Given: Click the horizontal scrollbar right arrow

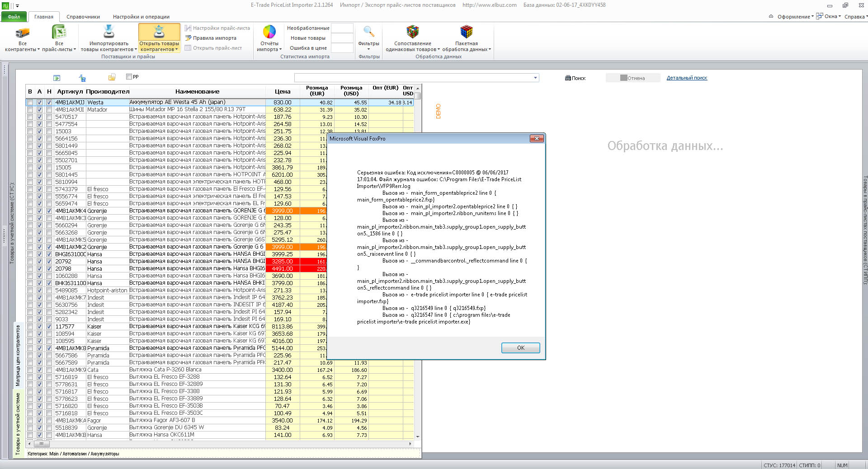Looking at the screenshot, I should (x=410, y=444).
